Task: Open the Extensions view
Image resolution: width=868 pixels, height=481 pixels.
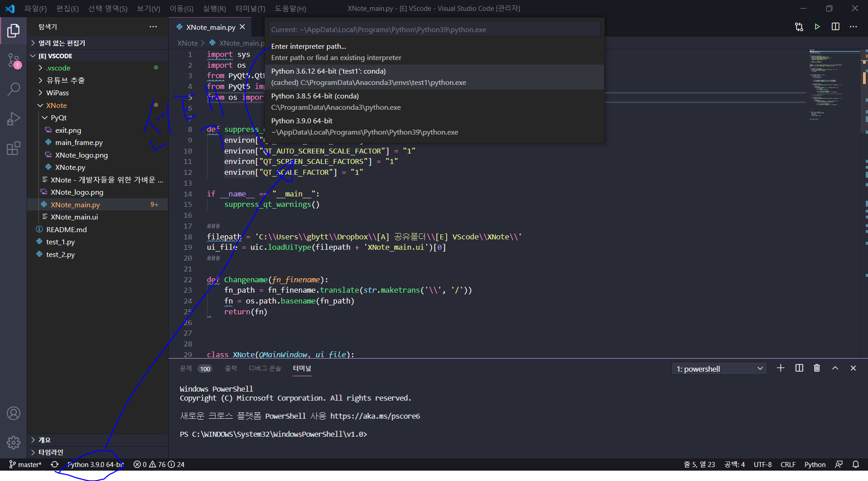Action: coord(14,148)
